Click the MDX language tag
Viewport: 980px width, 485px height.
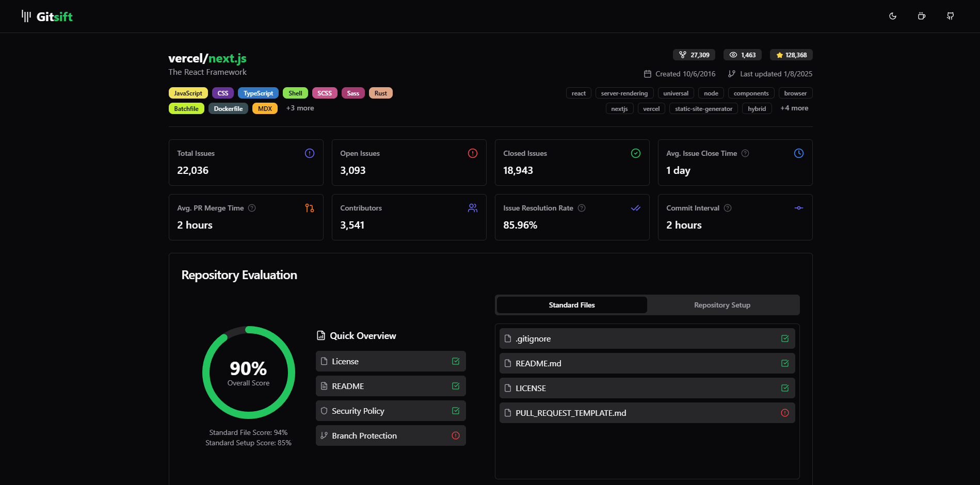265,108
